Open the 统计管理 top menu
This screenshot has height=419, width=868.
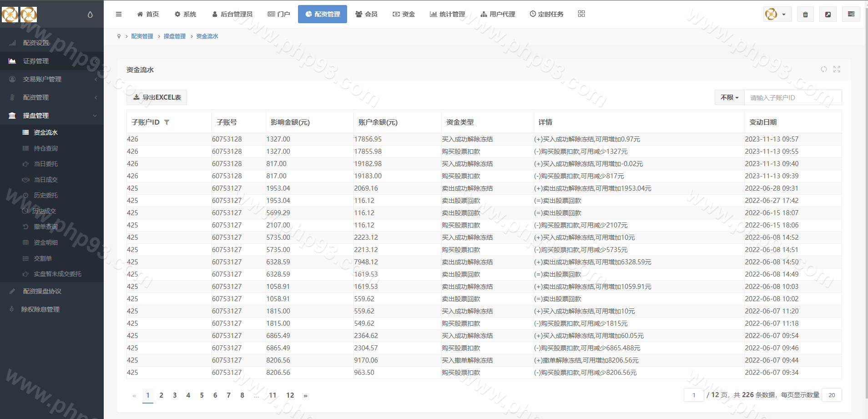coord(447,14)
